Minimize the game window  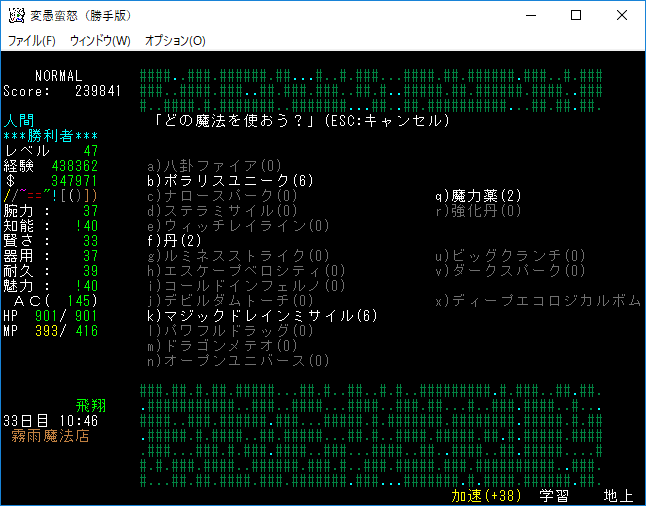pos(530,16)
